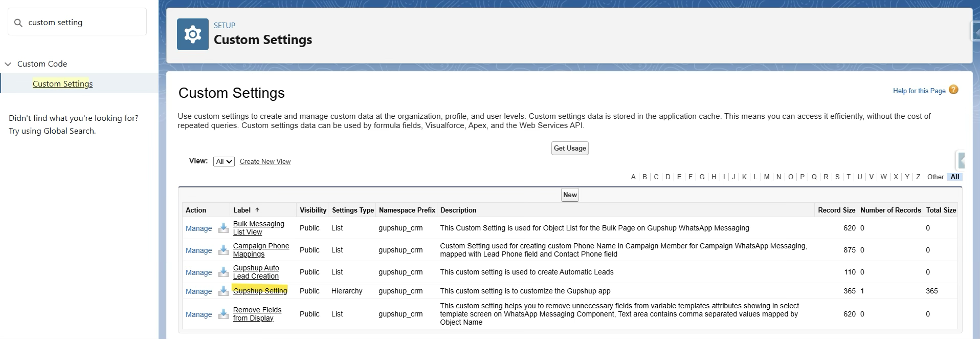Screen dimensions: 980x339
Task: Sort by Record Size column header
Action: click(836, 210)
